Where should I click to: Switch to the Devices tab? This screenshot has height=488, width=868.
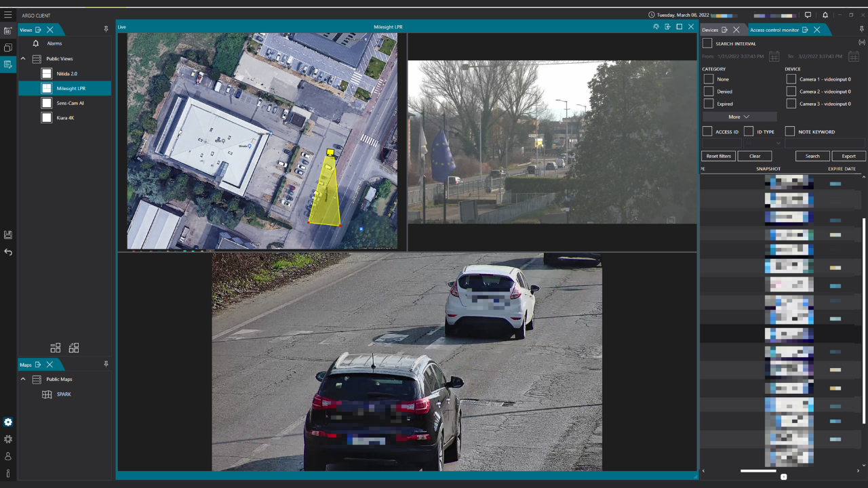point(711,29)
